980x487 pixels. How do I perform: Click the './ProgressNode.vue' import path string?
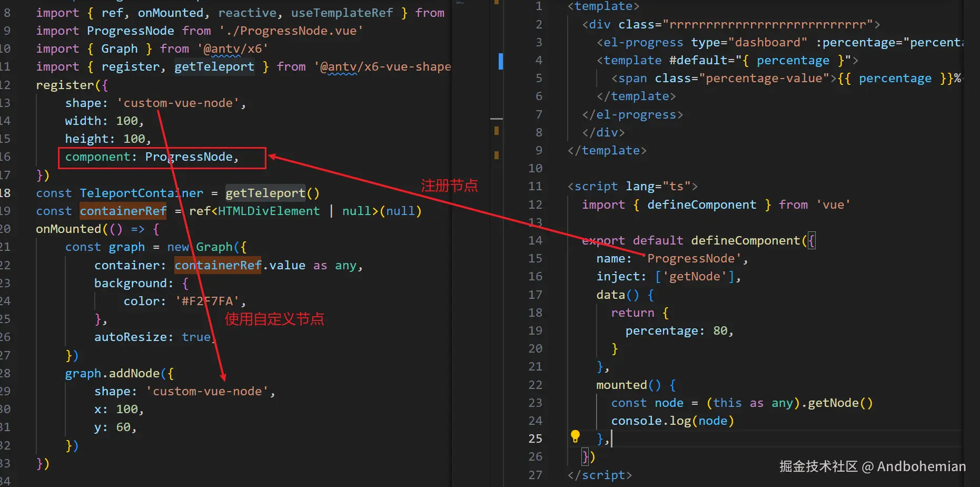(x=291, y=31)
